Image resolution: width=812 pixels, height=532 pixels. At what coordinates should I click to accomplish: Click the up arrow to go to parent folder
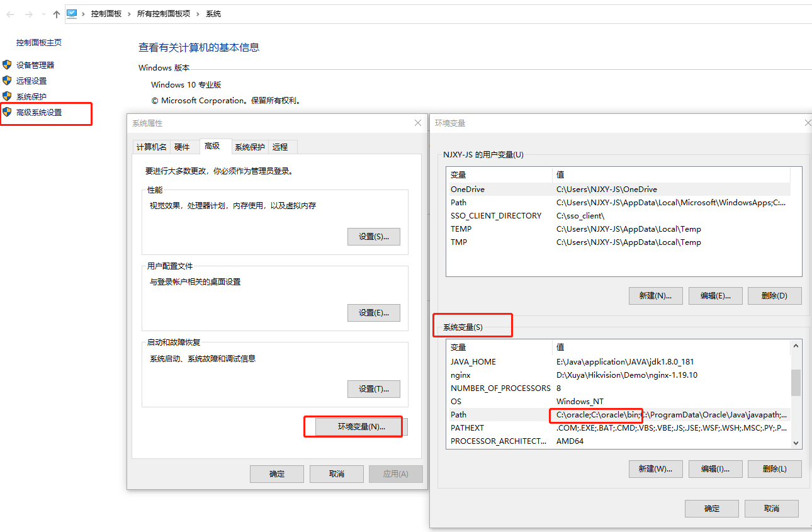56,13
